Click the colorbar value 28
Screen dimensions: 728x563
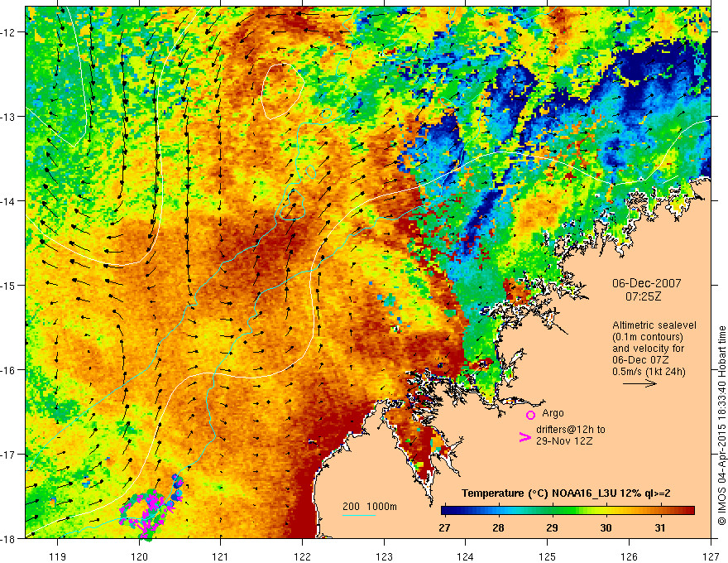pos(498,527)
